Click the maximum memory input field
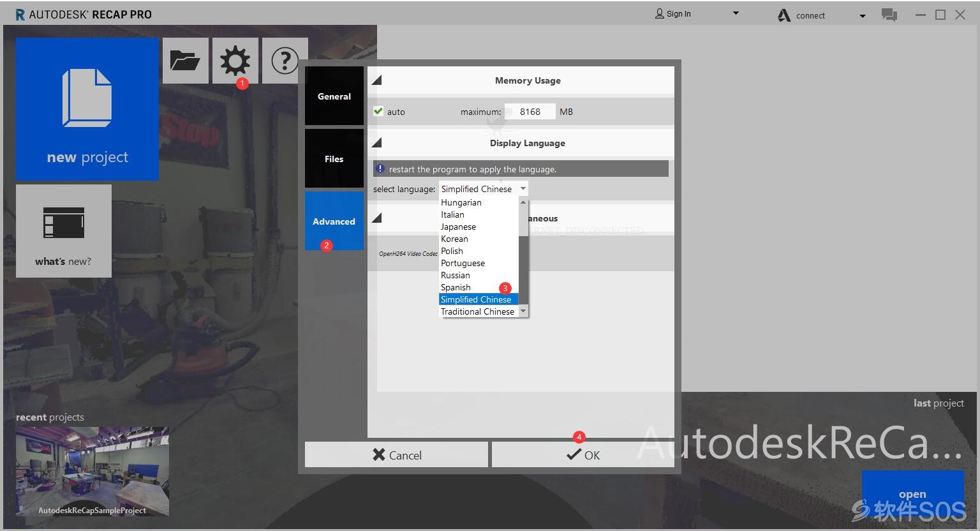The width and height of the screenshot is (980, 531). (x=530, y=112)
